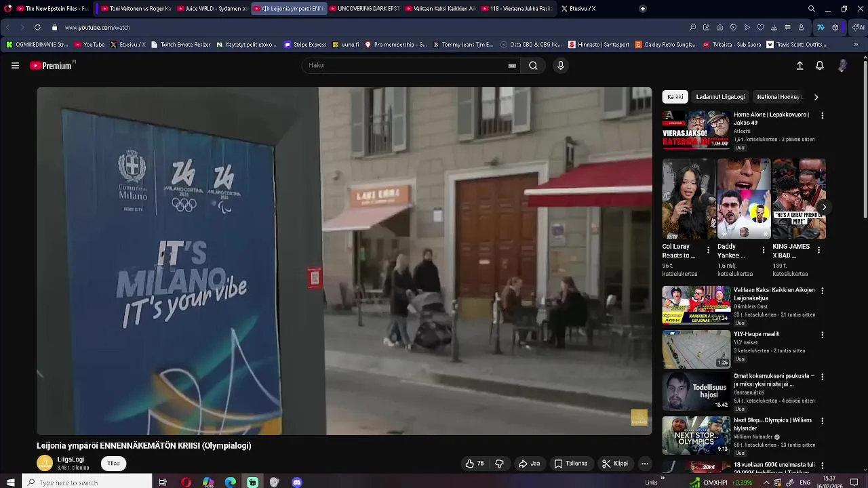Open more actions ellipsis under video

[x=645, y=464]
